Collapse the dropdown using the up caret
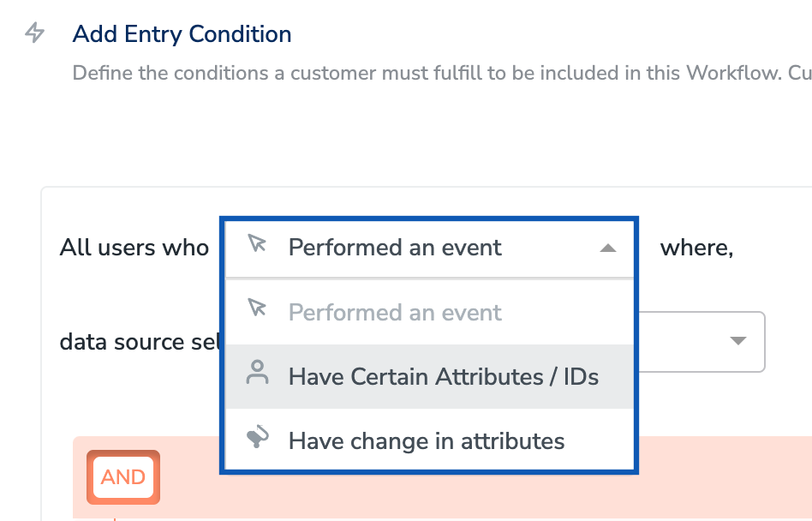The height and width of the screenshot is (521, 812). click(x=607, y=249)
